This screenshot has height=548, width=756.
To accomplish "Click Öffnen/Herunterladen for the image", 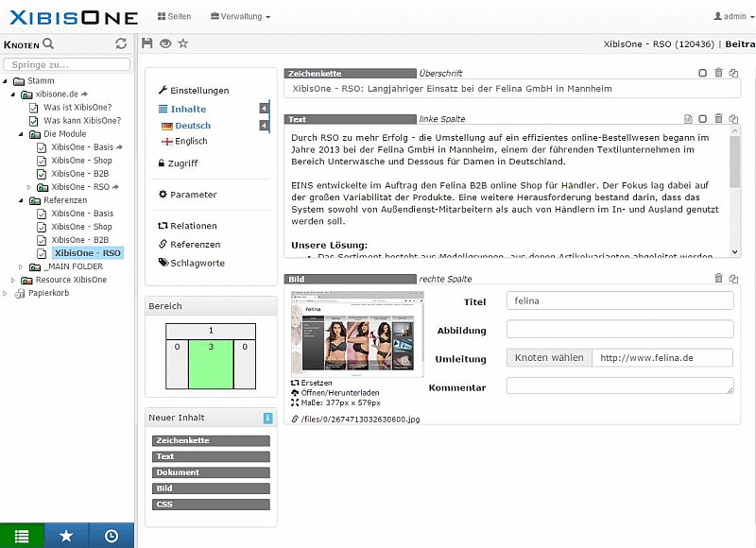I will point(335,393).
